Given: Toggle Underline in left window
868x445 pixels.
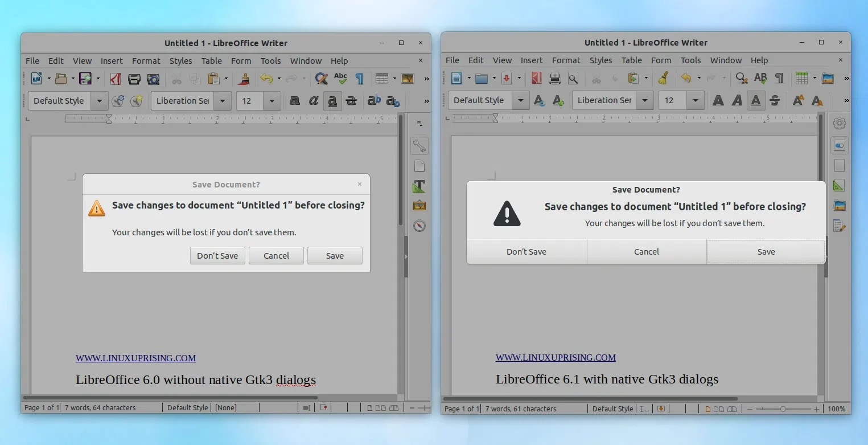Looking at the screenshot, I should point(332,101).
